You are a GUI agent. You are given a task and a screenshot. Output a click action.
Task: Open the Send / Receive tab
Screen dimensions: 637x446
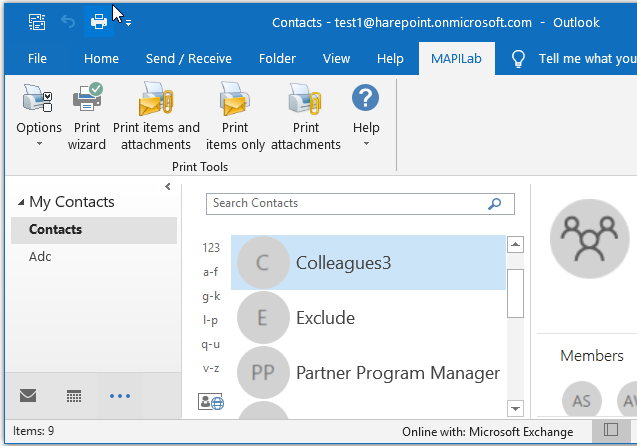pos(188,58)
